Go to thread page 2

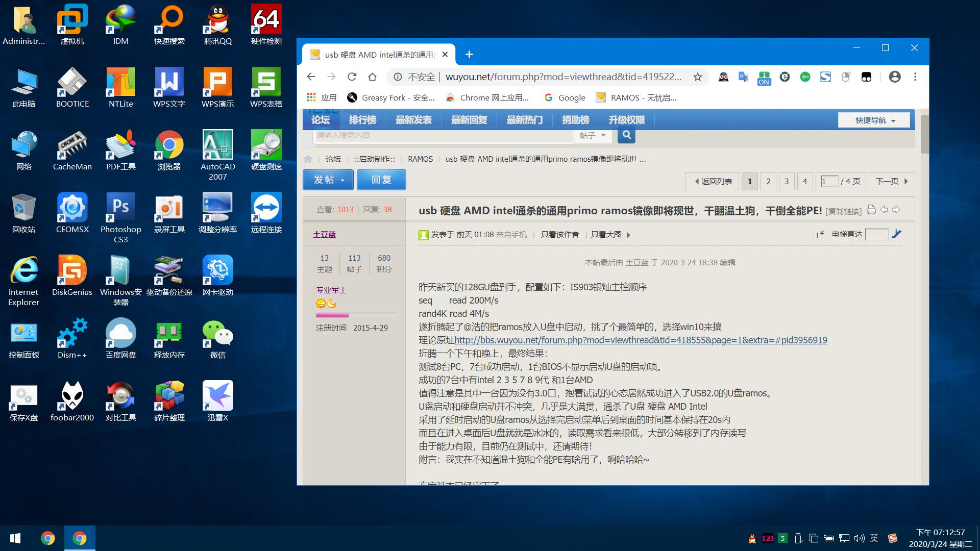[x=768, y=181]
